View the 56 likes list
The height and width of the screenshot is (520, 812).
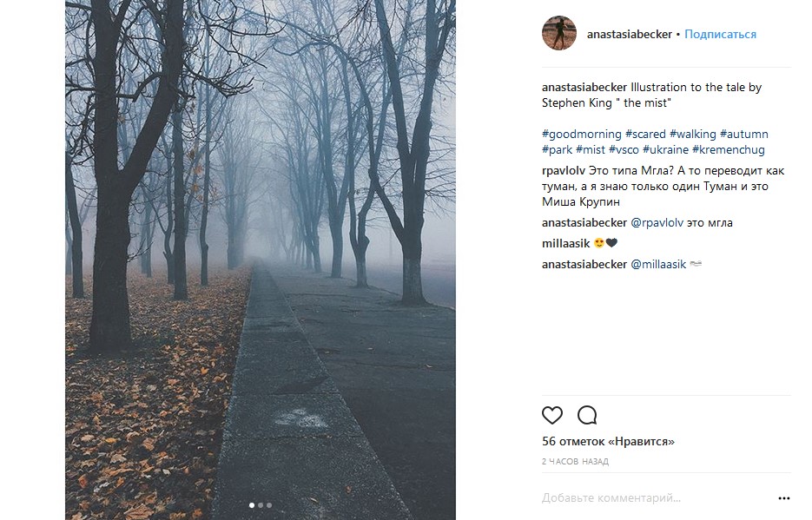coord(608,442)
